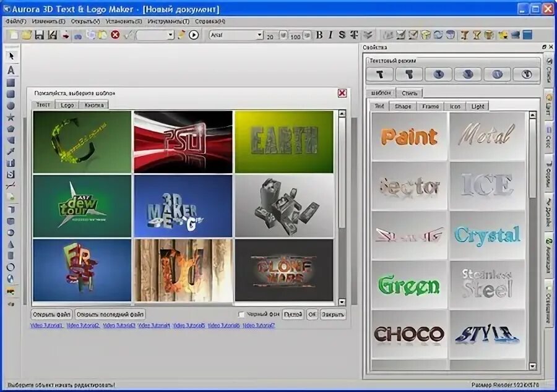This screenshot has height=392, width=557.
Task: Apply the ICE text style
Action: [488, 186]
